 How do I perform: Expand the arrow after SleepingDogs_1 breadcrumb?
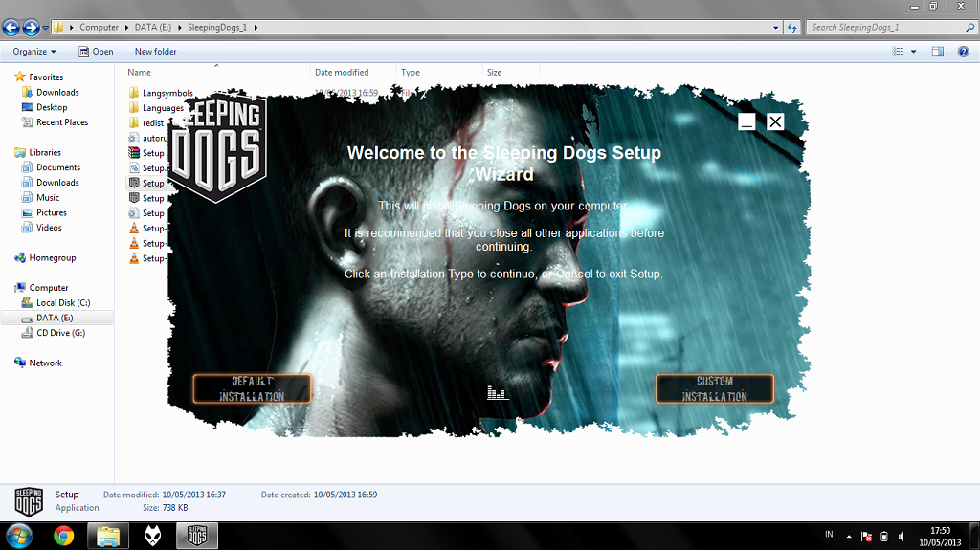pos(256,28)
